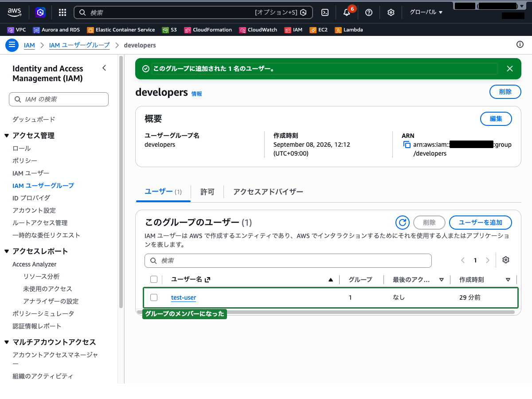Collapse the アクセス管理 section

(x=7, y=136)
